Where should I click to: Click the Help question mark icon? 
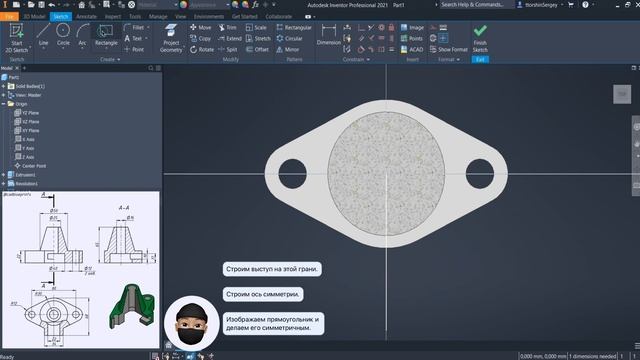(x=585, y=5)
